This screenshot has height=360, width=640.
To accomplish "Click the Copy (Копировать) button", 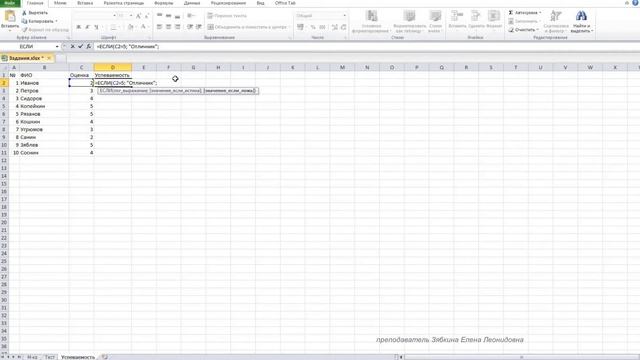I will [x=39, y=21].
